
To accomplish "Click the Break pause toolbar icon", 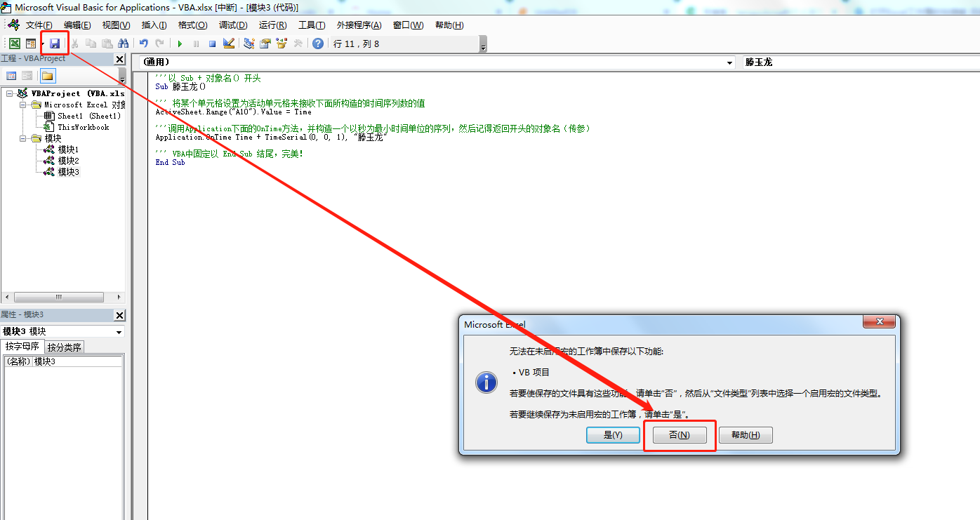I will tap(196, 44).
